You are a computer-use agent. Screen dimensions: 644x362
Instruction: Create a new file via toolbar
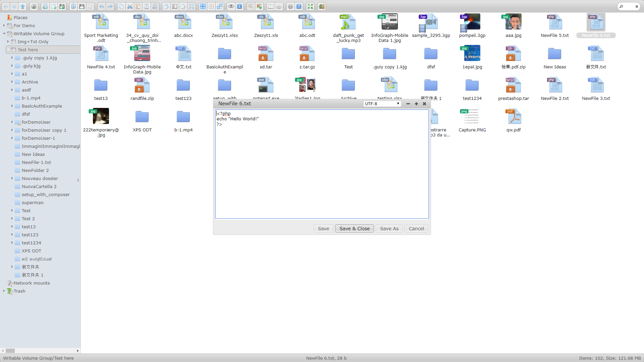coord(54,6)
